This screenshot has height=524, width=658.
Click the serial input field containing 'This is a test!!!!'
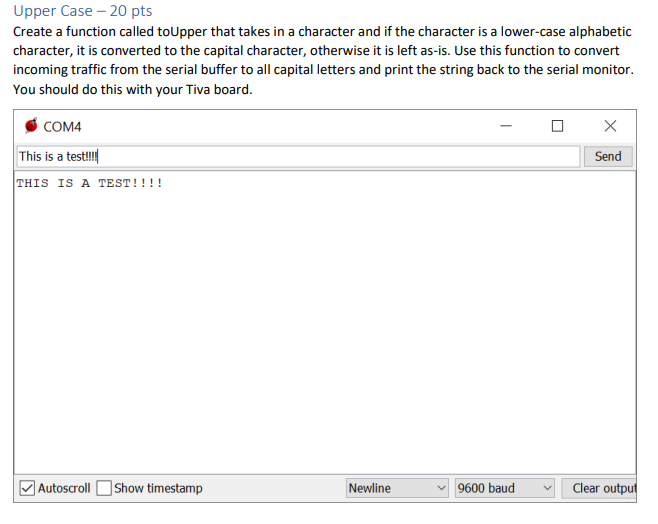point(298,156)
